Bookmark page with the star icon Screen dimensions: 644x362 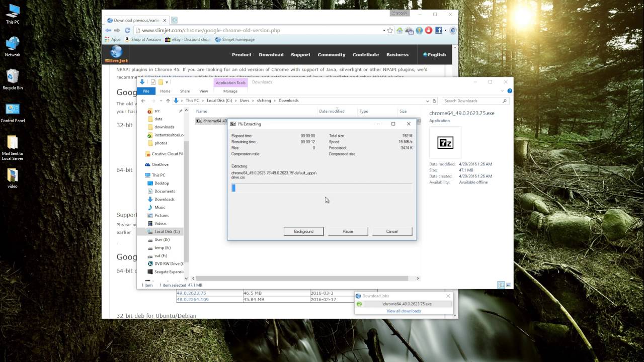pos(390,30)
